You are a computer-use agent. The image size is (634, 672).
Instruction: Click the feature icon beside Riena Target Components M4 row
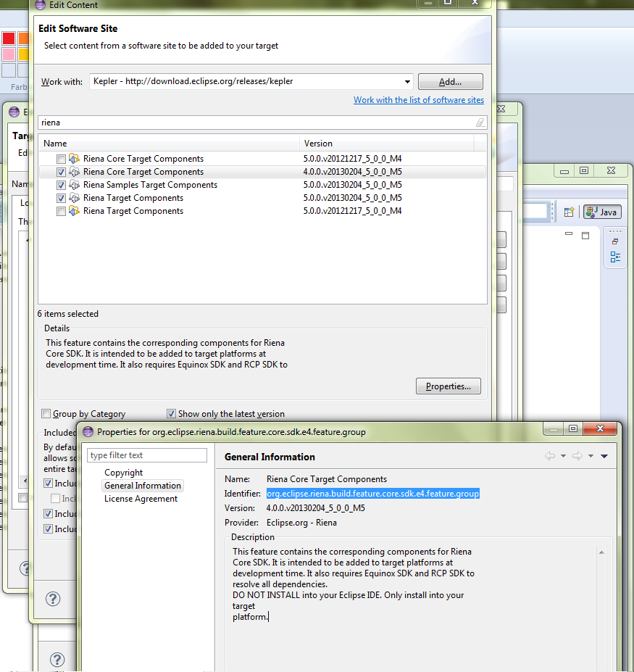coord(74,211)
